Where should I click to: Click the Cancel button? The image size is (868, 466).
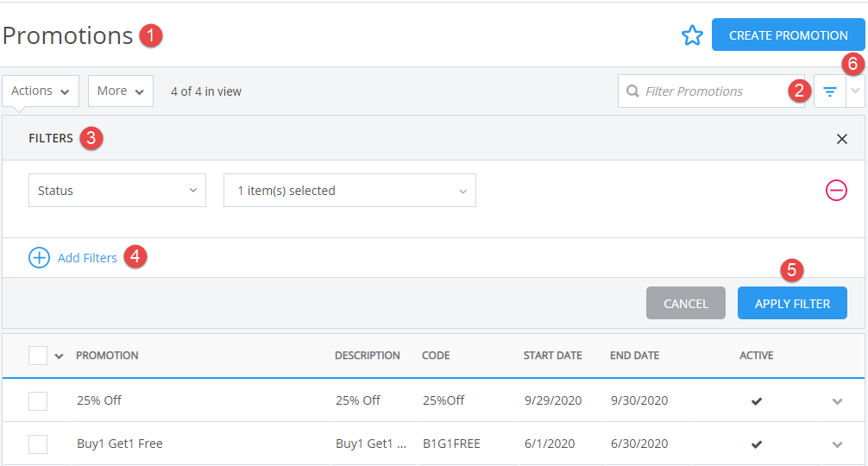click(x=686, y=303)
